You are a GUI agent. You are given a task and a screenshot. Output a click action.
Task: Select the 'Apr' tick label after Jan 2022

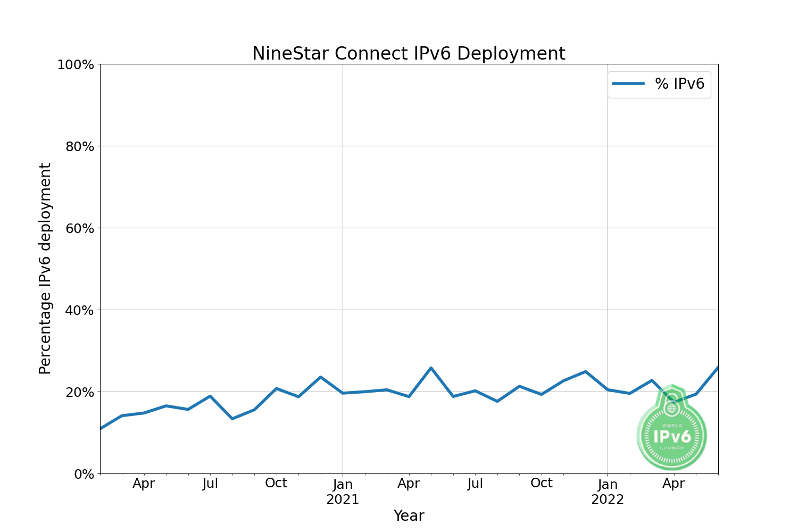point(674,484)
